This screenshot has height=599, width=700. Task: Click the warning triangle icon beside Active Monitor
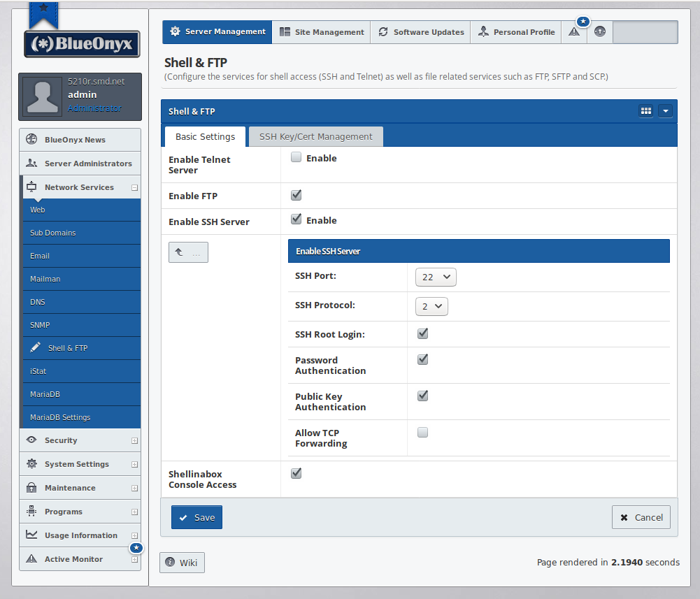31,558
